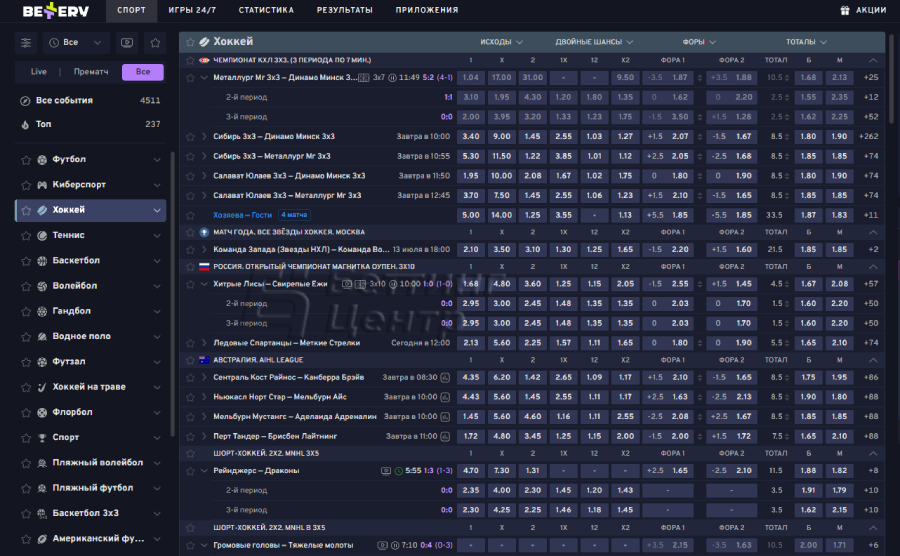This screenshot has width=900, height=556.
Task: Favorite the Ледовые Спартанцы – Меткие Стрелки match
Action: tap(190, 343)
